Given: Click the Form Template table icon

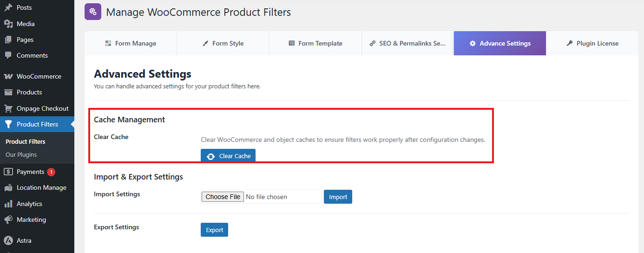Looking at the screenshot, I should (291, 43).
